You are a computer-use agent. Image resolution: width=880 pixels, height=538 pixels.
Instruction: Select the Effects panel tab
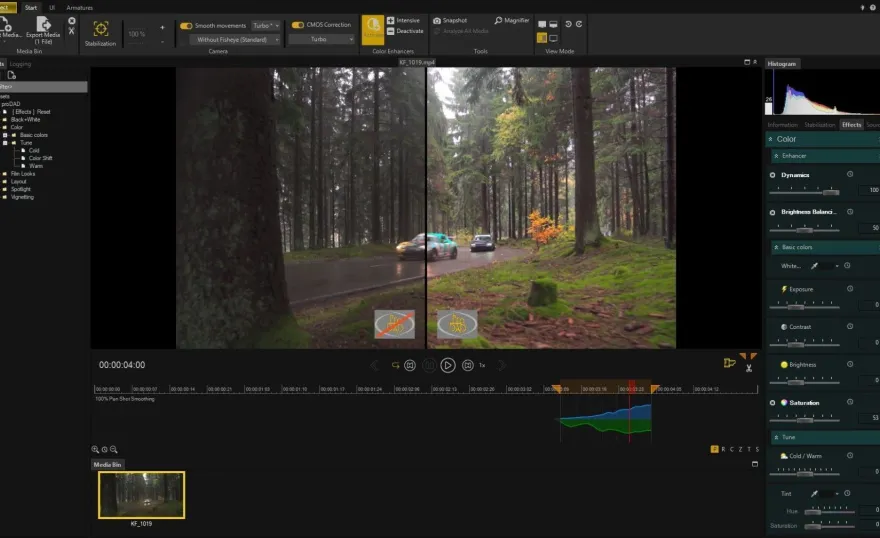[x=851, y=125]
